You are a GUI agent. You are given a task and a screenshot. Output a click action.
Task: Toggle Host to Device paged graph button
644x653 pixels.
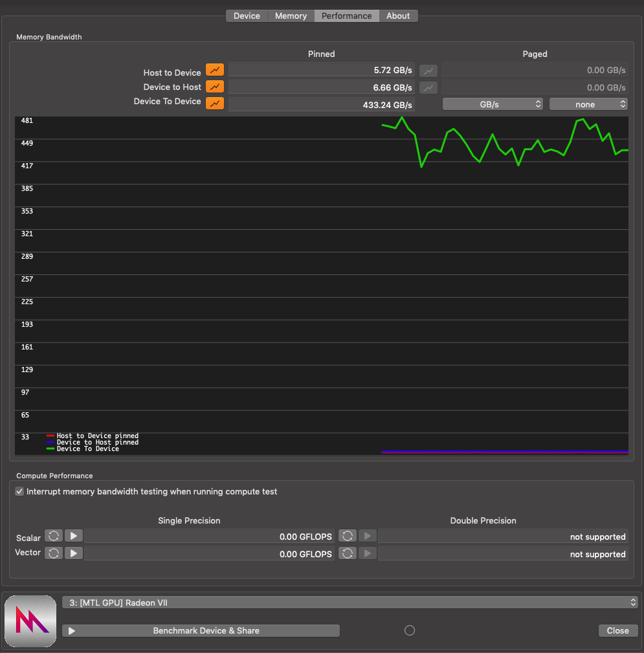click(428, 71)
